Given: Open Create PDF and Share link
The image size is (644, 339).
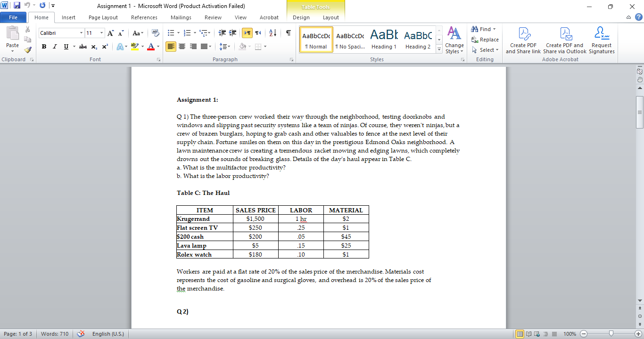Looking at the screenshot, I should point(523,40).
